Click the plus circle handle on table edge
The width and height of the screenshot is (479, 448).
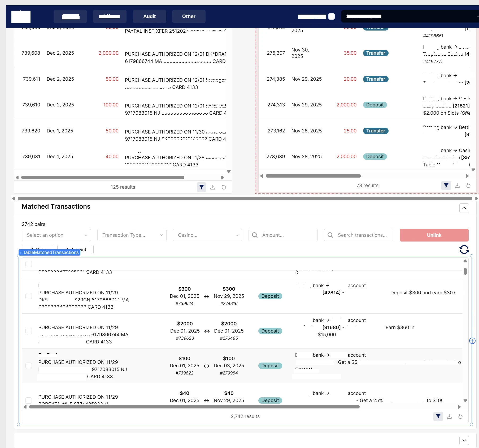click(472, 341)
